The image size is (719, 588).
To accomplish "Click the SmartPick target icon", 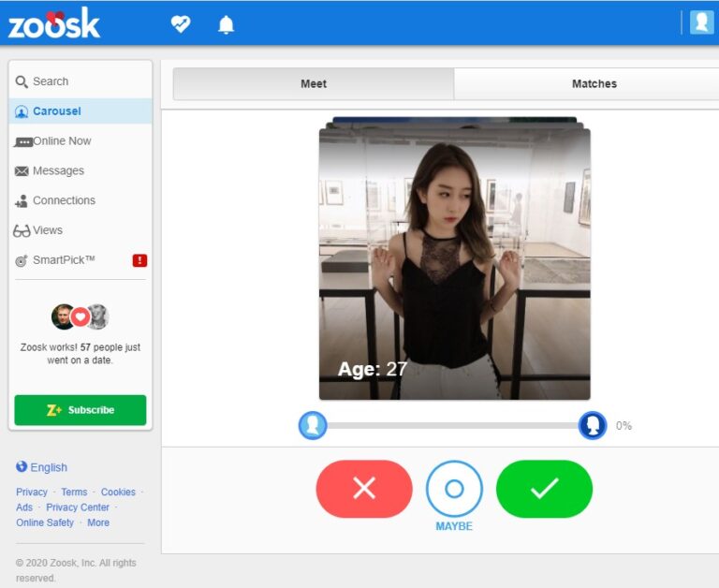I will point(22,260).
